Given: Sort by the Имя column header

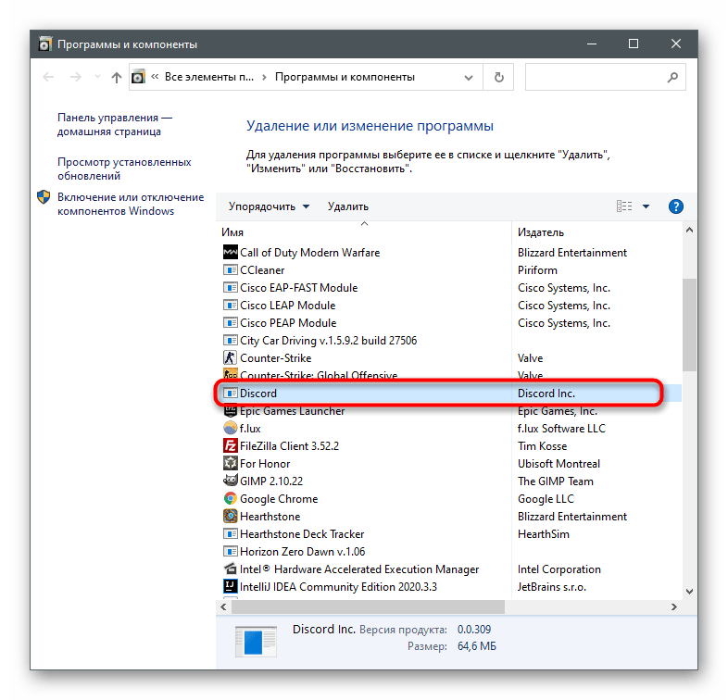Looking at the screenshot, I should 232,232.
